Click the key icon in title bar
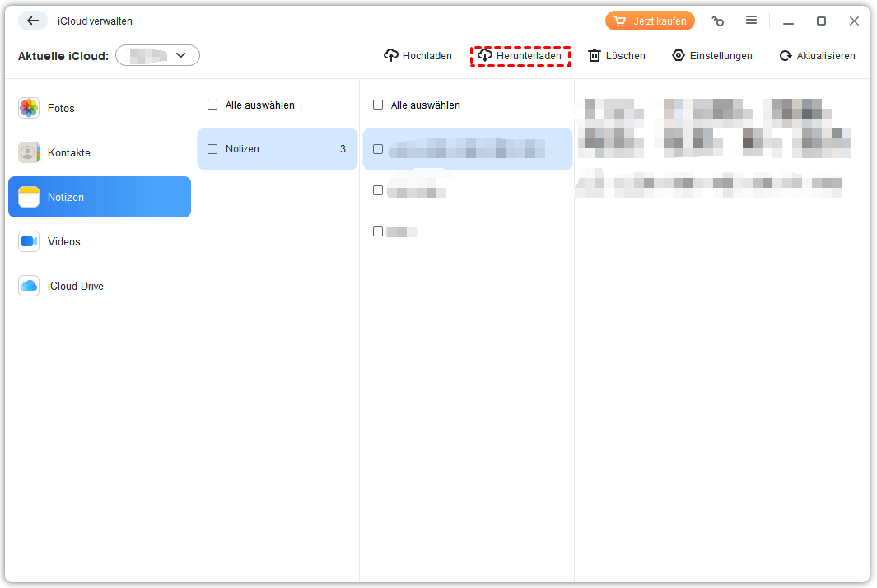 [718, 21]
